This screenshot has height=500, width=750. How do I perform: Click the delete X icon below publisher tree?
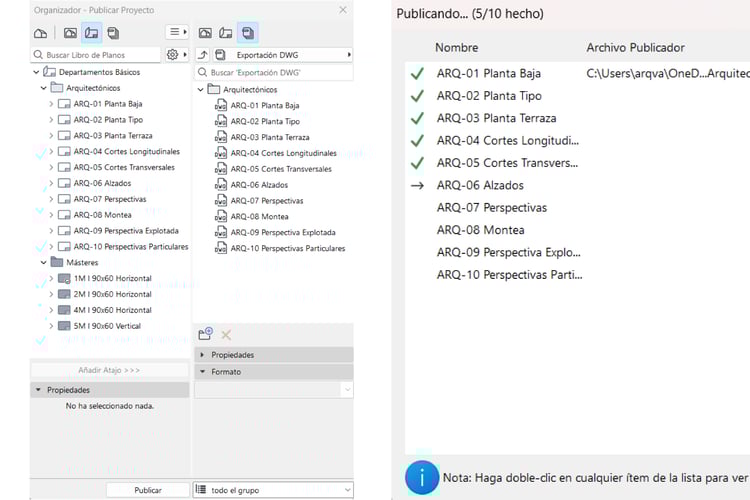tap(226, 335)
